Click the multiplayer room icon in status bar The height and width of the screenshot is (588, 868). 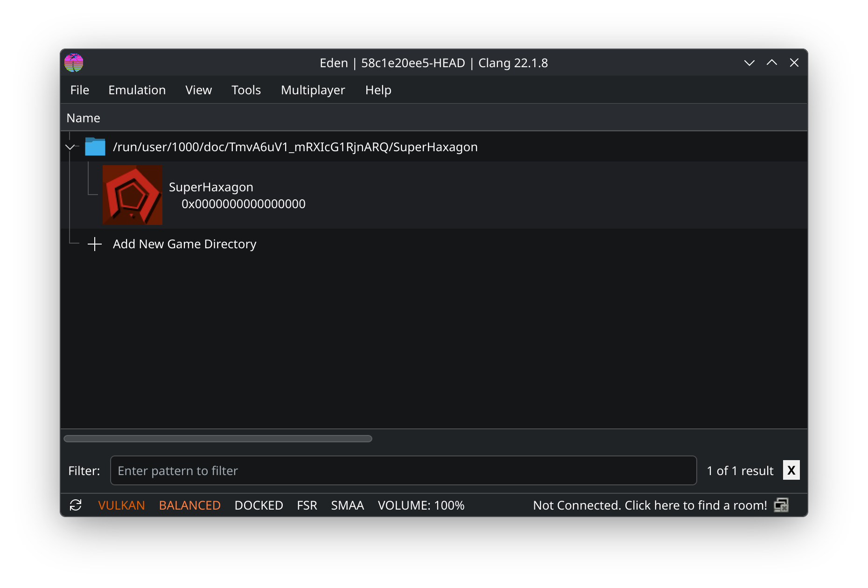coord(781,505)
